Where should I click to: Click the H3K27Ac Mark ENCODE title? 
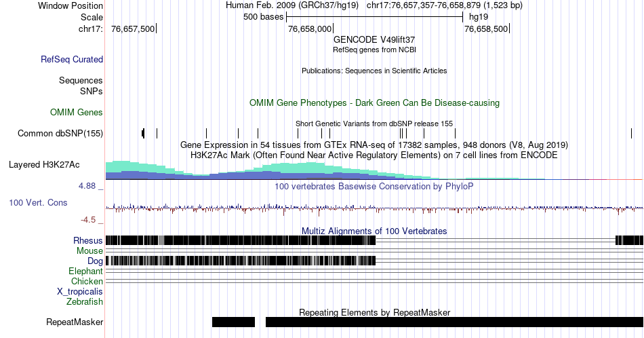[374, 155]
